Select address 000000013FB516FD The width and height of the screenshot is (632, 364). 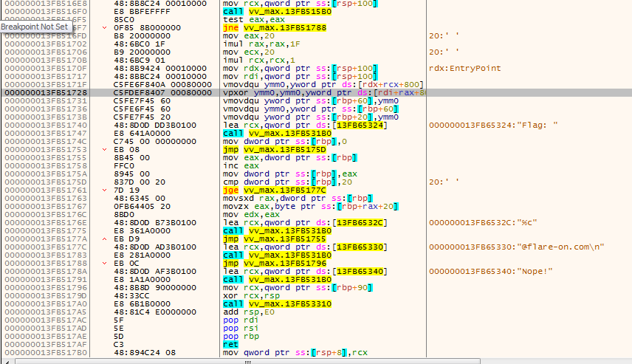coord(46,36)
